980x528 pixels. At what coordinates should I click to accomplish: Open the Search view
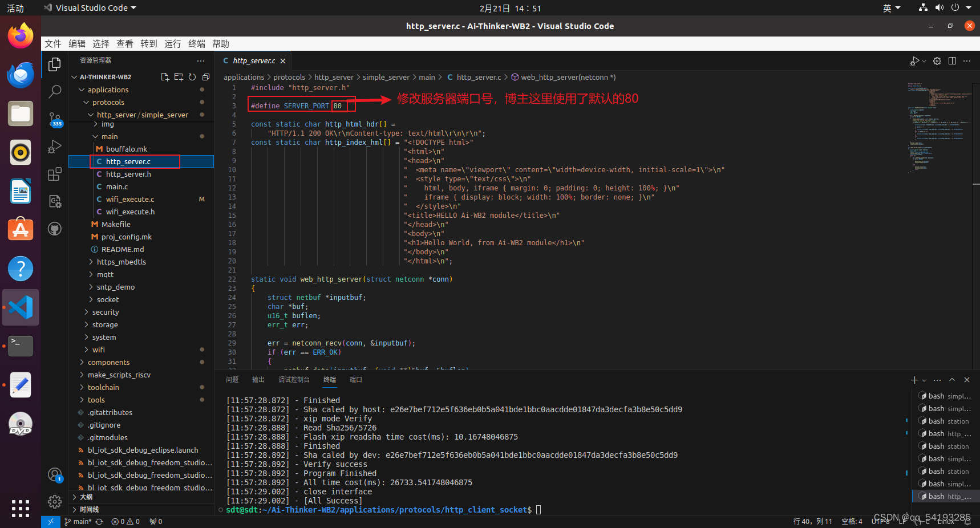(x=54, y=91)
